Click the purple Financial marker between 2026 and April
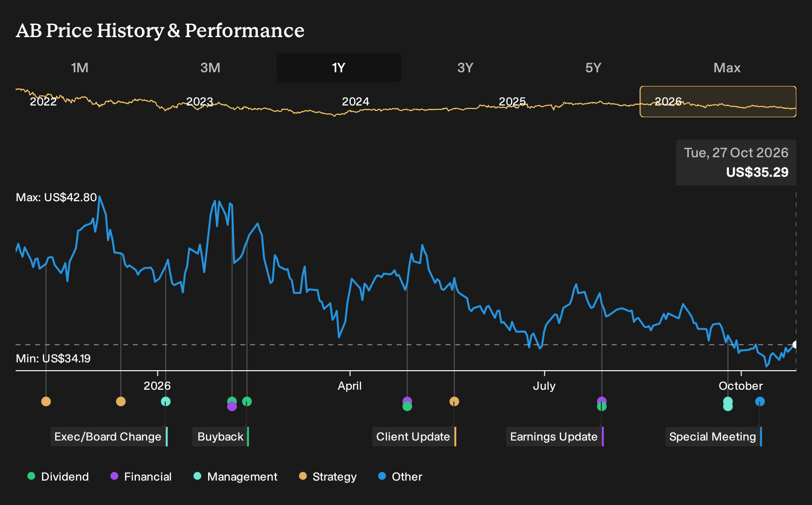 point(232,407)
